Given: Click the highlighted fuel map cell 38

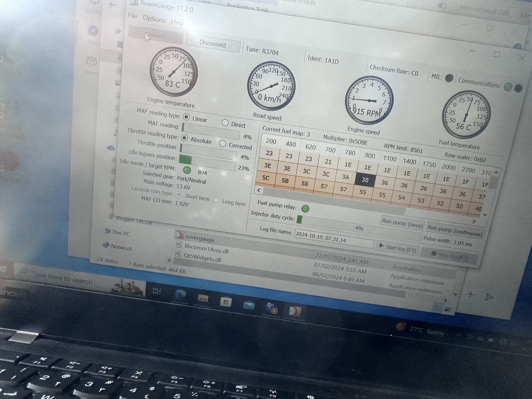Looking at the screenshot, I should click(365, 180).
